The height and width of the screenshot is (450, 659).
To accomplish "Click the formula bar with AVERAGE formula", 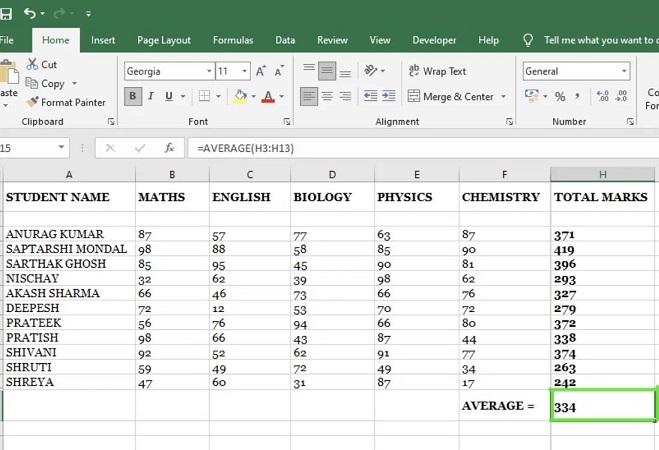I will (x=423, y=148).
